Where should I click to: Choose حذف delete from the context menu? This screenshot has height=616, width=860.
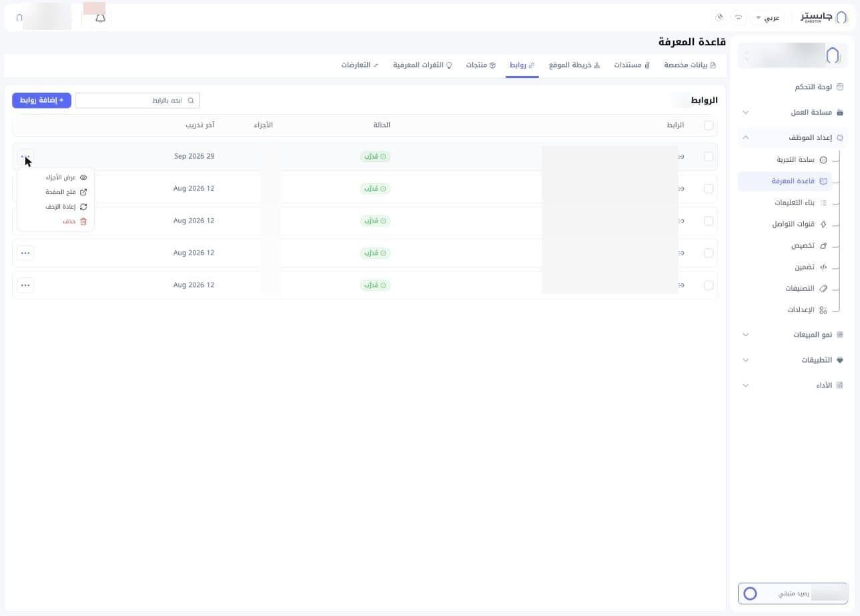point(74,221)
